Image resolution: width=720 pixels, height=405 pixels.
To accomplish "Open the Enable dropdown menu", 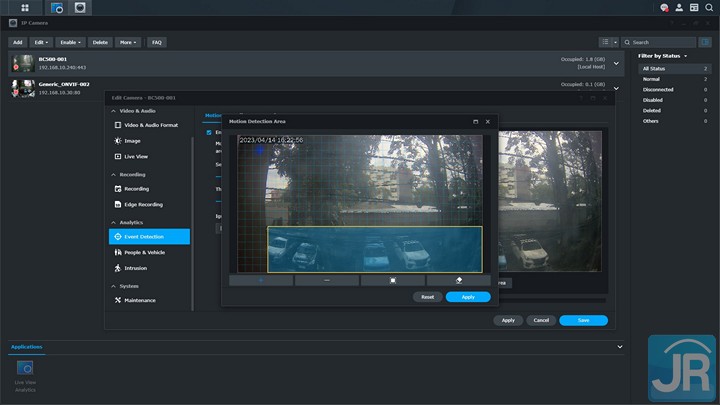I will 70,42.
